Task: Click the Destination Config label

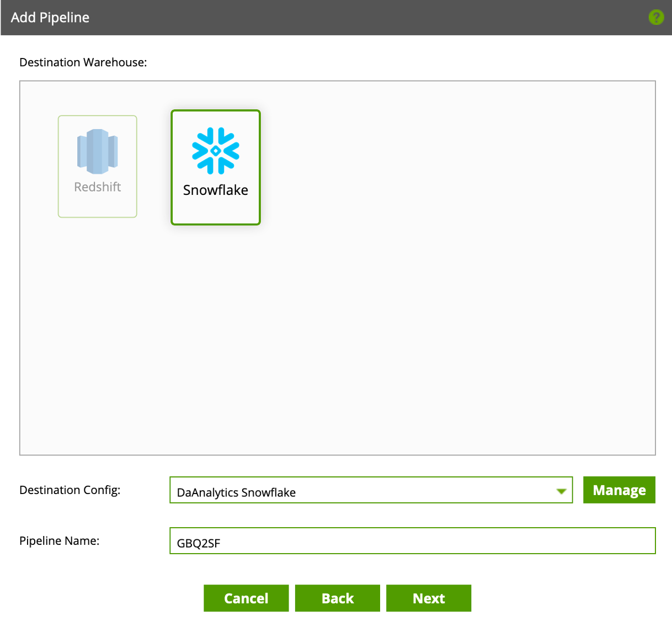Action: (x=70, y=490)
